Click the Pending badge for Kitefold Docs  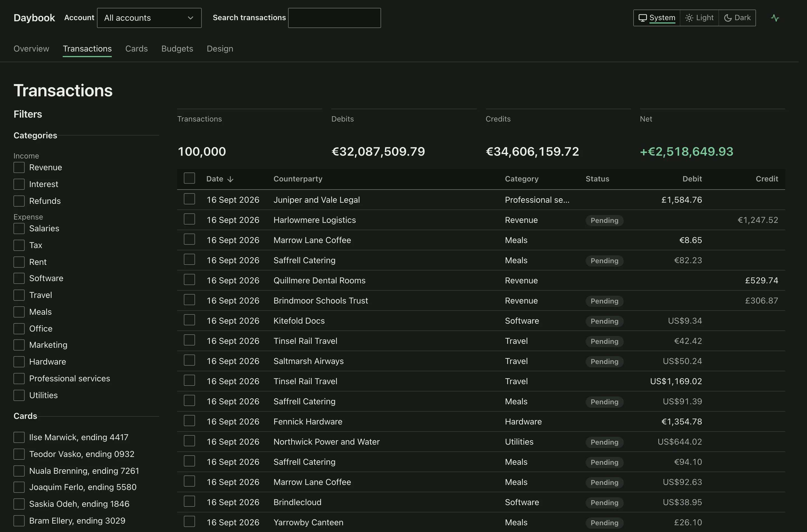(604, 321)
